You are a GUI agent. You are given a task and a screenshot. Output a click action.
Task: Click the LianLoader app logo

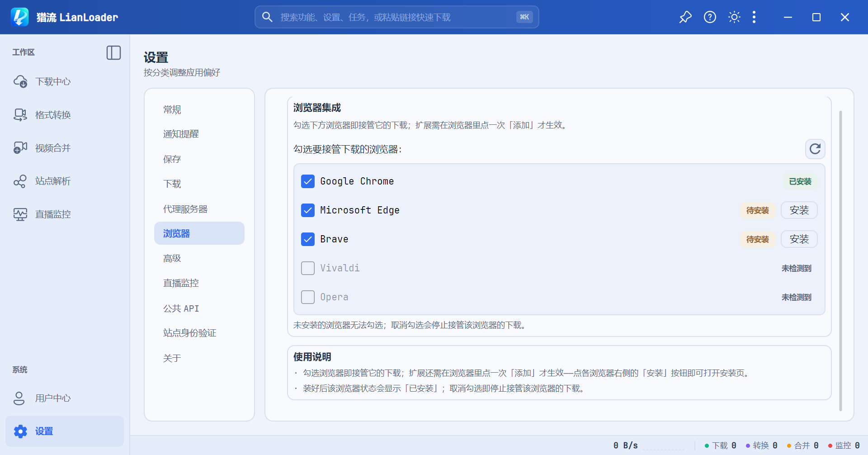pos(19,17)
